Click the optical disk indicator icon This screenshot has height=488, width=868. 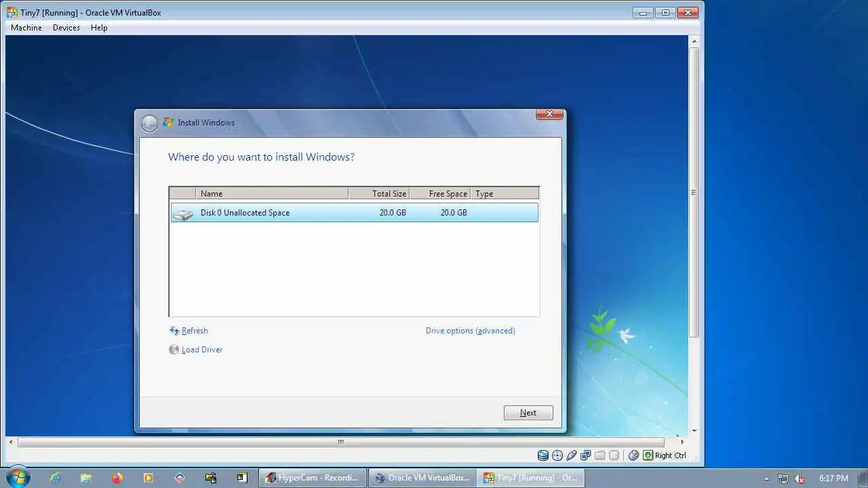click(x=557, y=455)
